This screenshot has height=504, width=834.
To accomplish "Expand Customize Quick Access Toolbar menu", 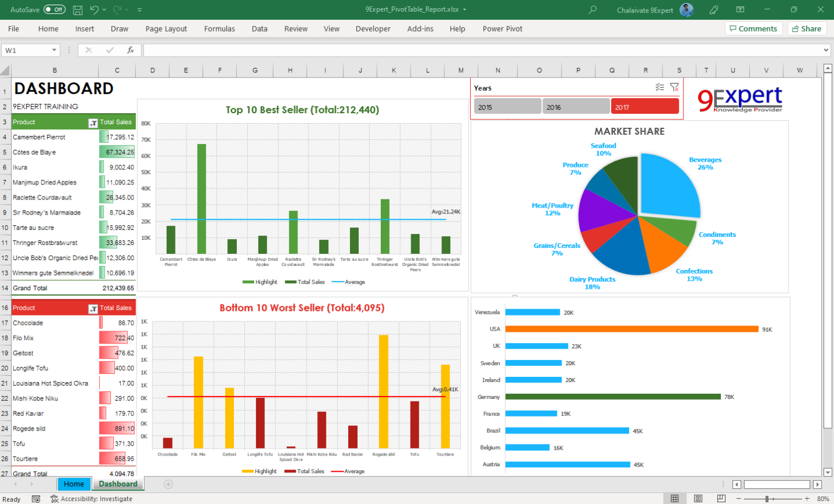I will pyautogui.click(x=139, y=9).
